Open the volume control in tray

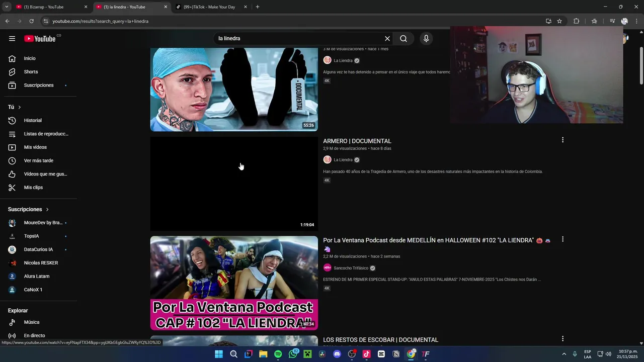[609, 354]
